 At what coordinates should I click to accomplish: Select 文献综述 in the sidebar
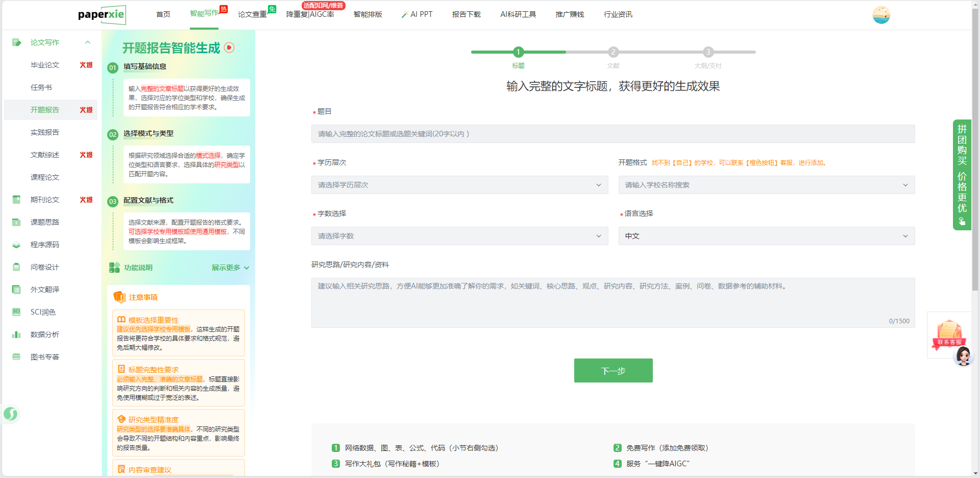point(45,155)
